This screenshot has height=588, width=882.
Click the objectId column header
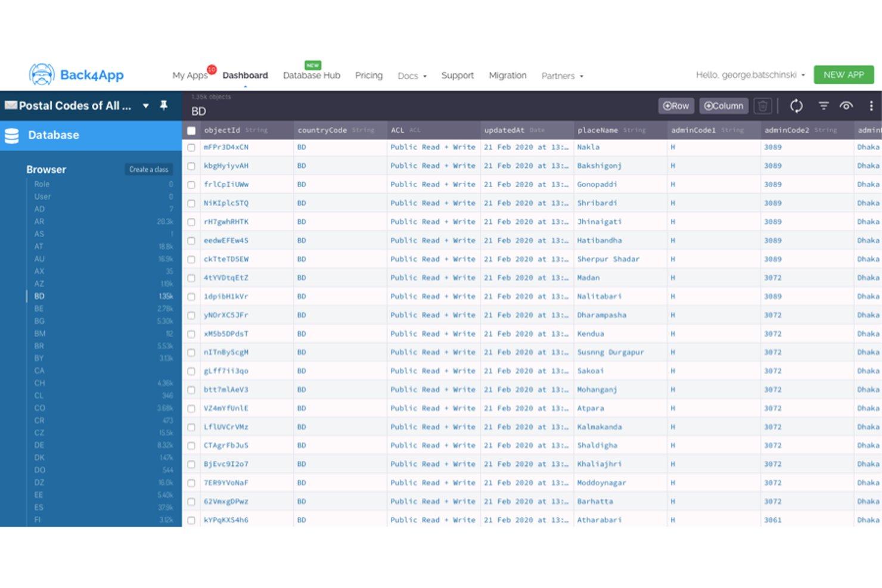point(247,130)
